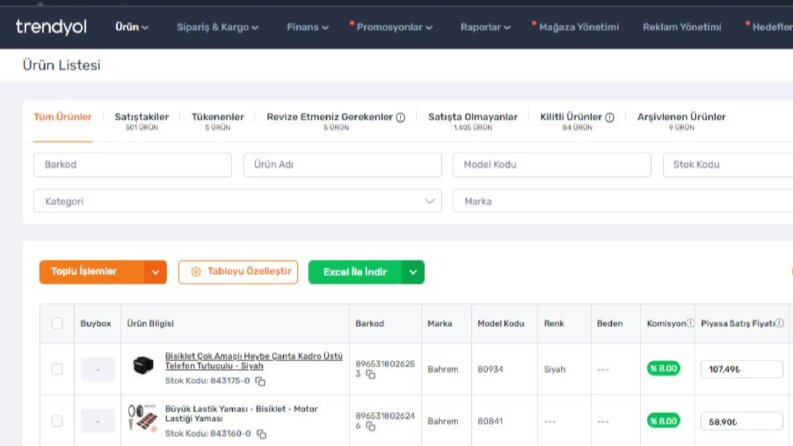Open Mağaza Yönetimi menu
Viewport: 793px width, 446px height.
pyautogui.click(x=579, y=27)
